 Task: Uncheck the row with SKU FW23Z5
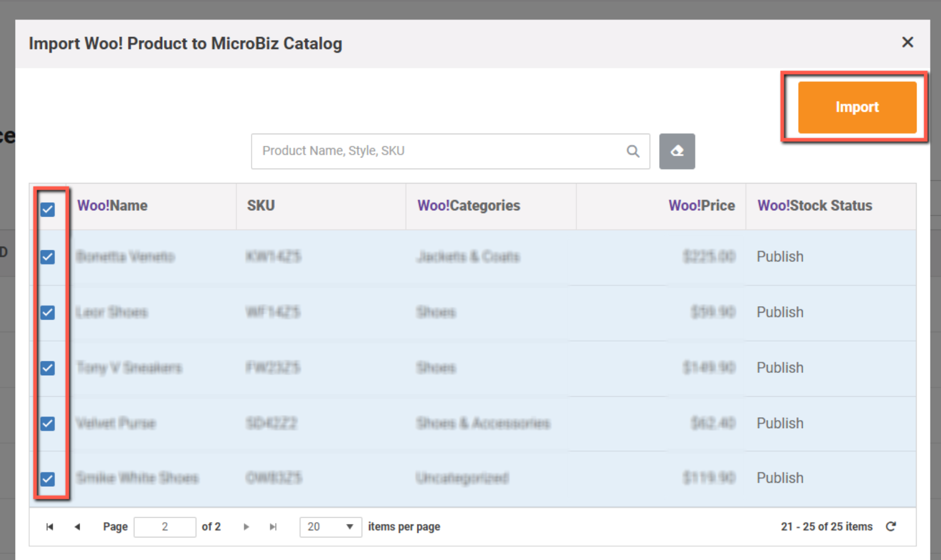click(x=48, y=368)
